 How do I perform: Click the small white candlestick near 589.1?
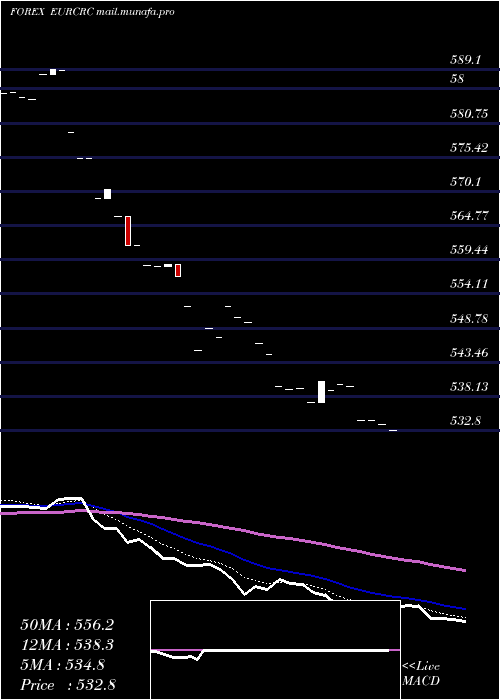click(x=53, y=72)
